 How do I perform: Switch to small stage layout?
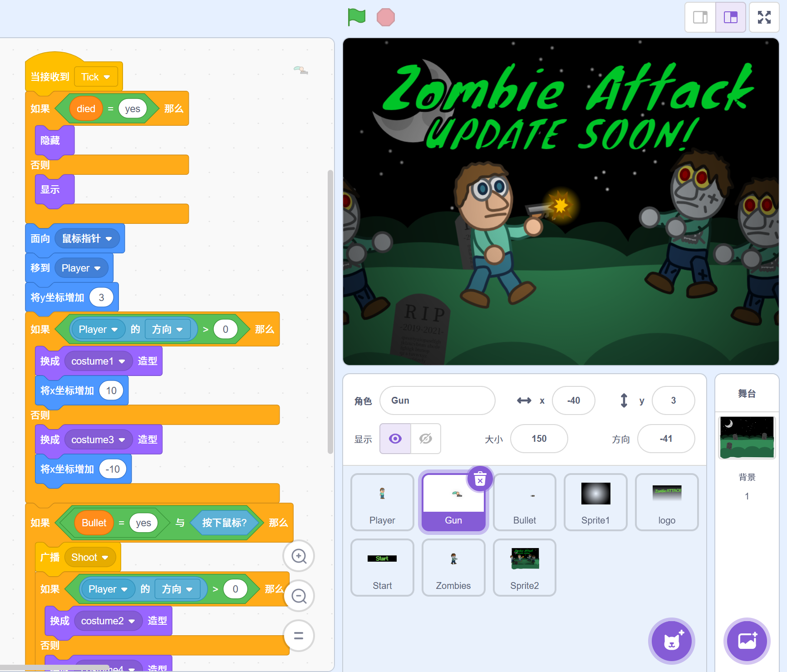pyautogui.click(x=700, y=18)
